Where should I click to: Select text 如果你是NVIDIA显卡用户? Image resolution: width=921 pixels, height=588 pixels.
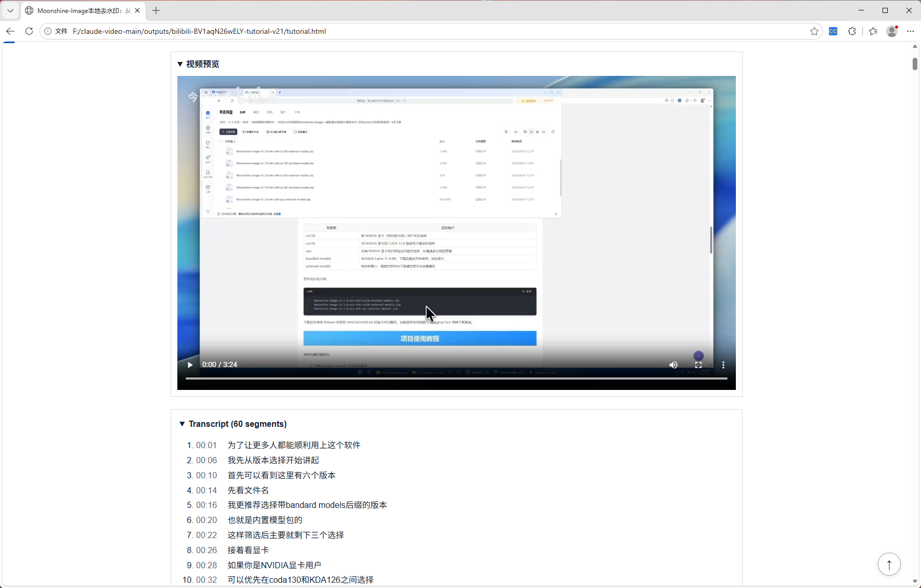point(274,565)
